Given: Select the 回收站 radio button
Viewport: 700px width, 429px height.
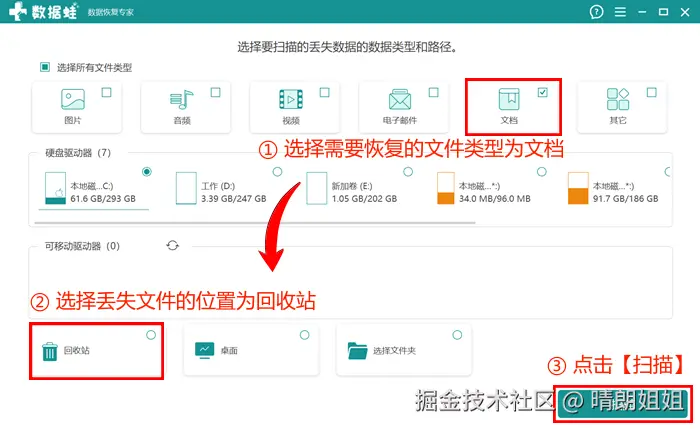Looking at the screenshot, I should point(151,335).
